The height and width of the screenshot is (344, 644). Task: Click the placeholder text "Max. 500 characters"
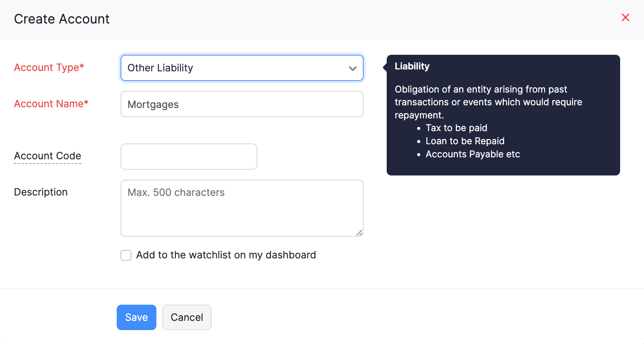176,192
